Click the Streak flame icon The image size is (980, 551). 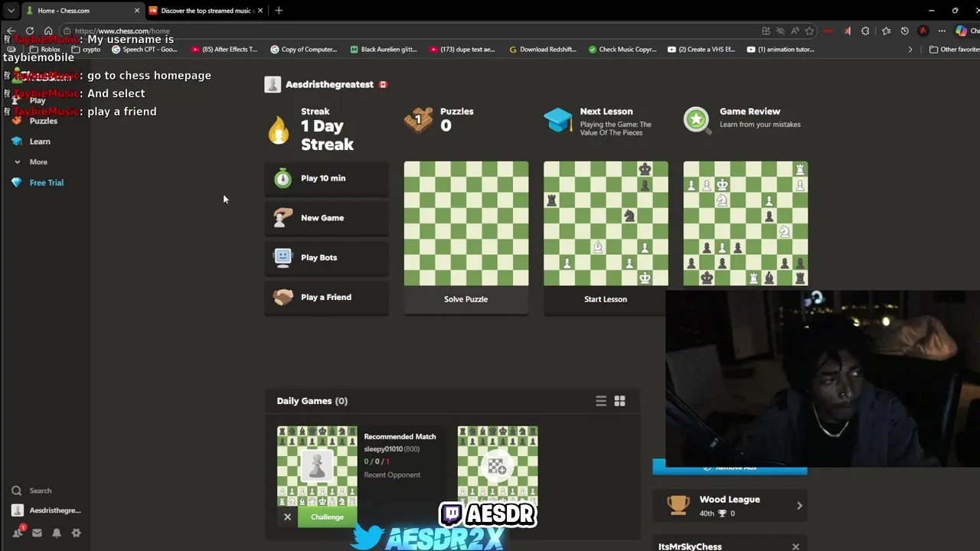[x=279, y=129]
